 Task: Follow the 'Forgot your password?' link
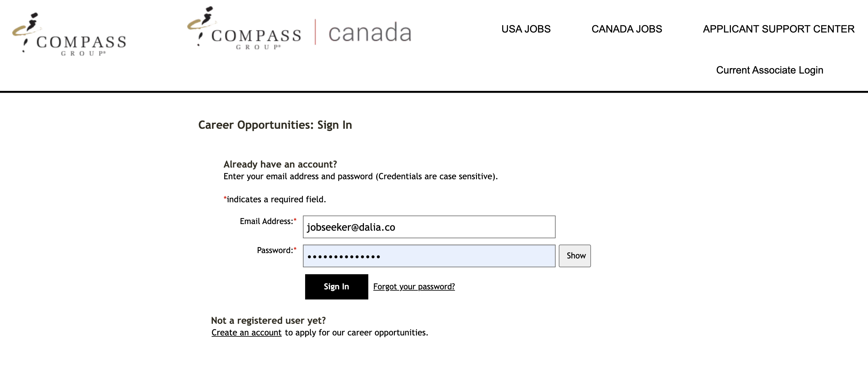click(x=414, y=287)
